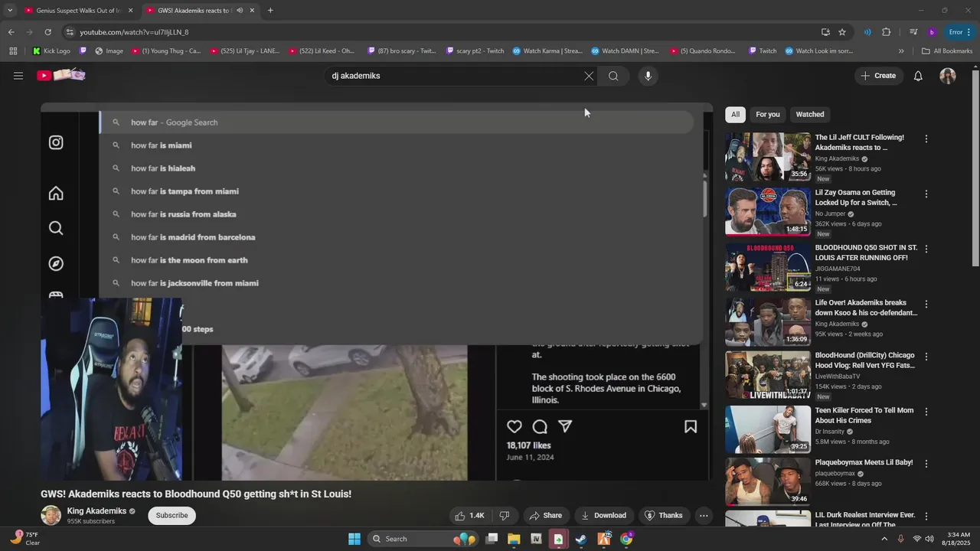The width and height of the screenshot is (980, 551).
Task: Open options menu for Plaqueboymax video
Action: click(x=926, y=464)
